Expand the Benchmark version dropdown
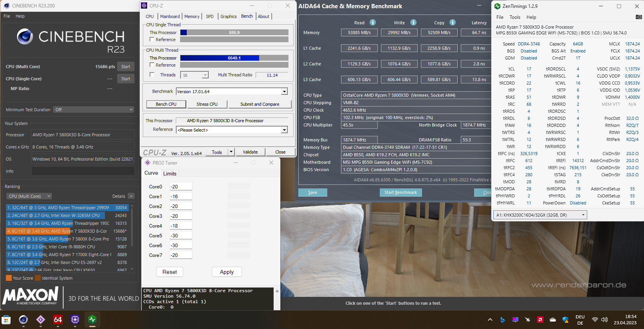This screenshot has height=329, width=644. pyautogui.click(x=285, y=92)
